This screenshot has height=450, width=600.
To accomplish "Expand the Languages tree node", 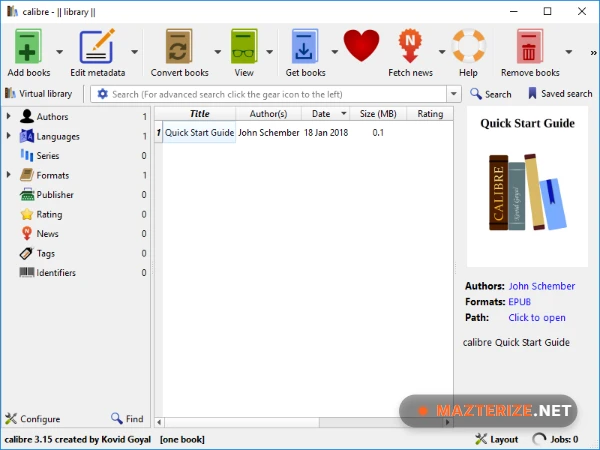I will pyautogui.click(x=8, y=136).
